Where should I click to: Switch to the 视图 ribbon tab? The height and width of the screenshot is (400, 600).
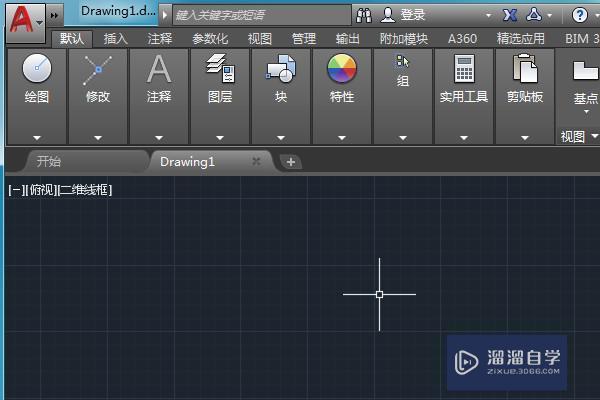pos(260,39)
